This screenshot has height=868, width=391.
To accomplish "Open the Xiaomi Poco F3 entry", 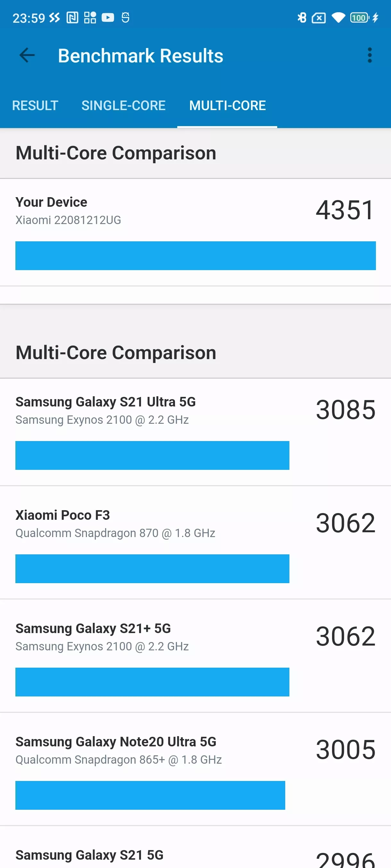I will (195, 542).
